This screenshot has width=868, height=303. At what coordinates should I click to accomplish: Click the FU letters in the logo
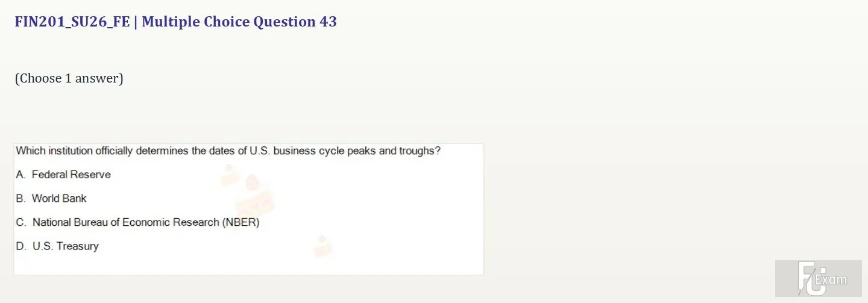click(x=809, y=278)
